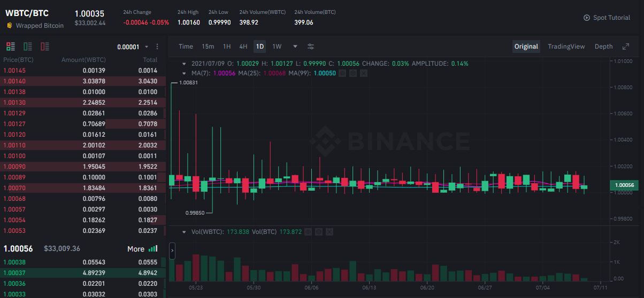Switch to Original chart view
644x298 pixels.
point(526,46)
